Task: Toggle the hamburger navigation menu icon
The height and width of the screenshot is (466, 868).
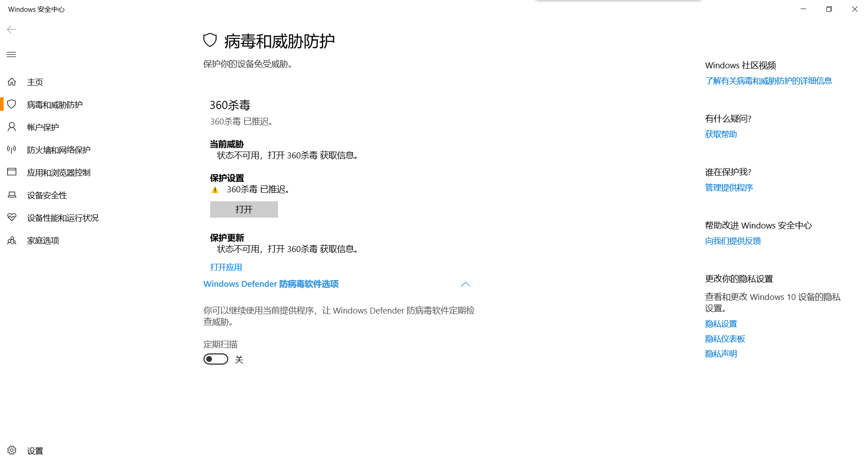Action: click(x=12, y=55)
